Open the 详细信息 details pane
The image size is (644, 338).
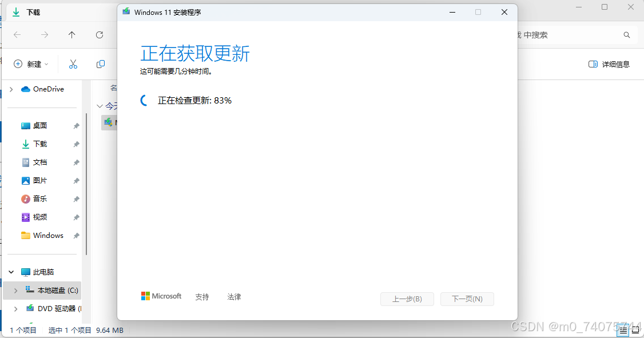click(x=609, y=64)
